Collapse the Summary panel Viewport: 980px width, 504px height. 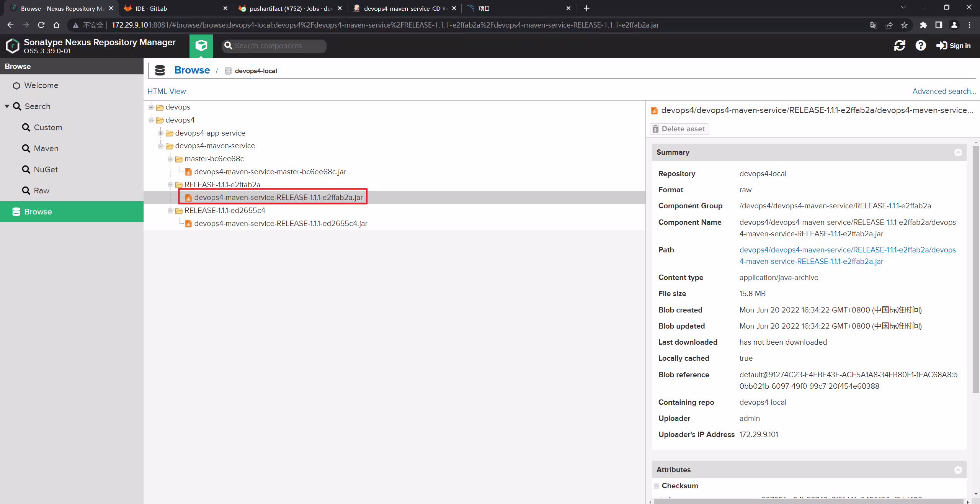pyautogui.click(x=958, y=152)
